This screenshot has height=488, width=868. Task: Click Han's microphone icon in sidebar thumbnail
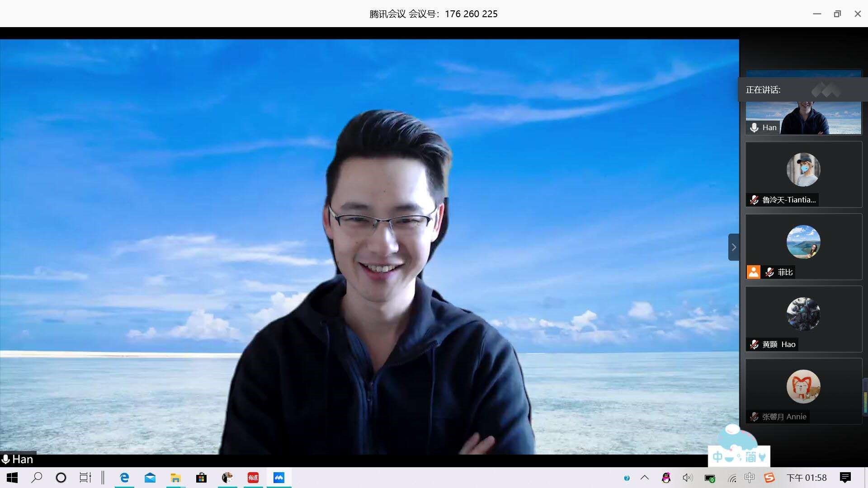754,127
